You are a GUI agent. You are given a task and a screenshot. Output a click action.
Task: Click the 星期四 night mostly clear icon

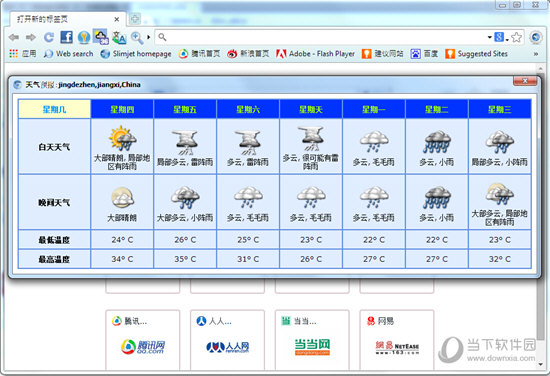[122, 197]
